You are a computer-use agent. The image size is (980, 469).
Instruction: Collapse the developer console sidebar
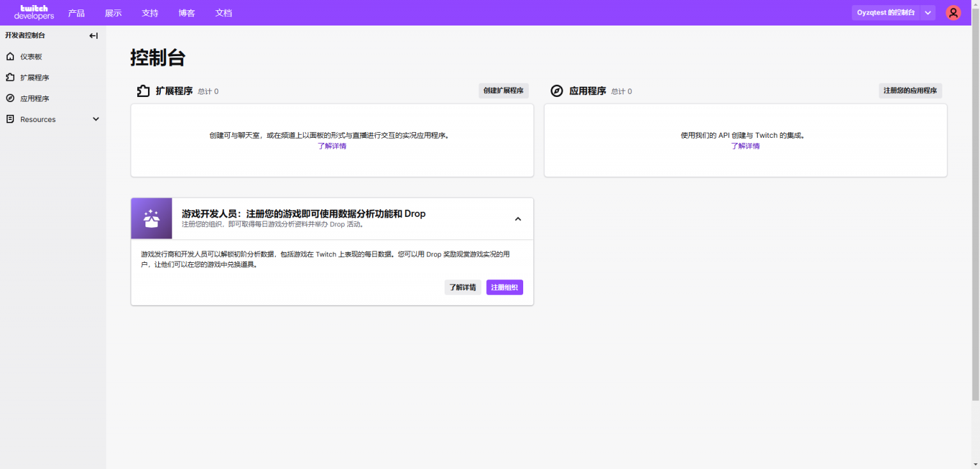point(93,35)
